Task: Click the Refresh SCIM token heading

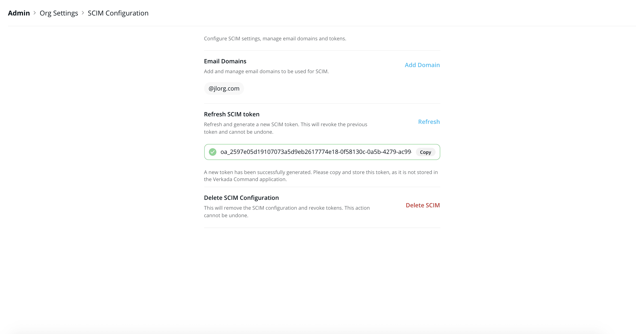Action: click(232, 114)
